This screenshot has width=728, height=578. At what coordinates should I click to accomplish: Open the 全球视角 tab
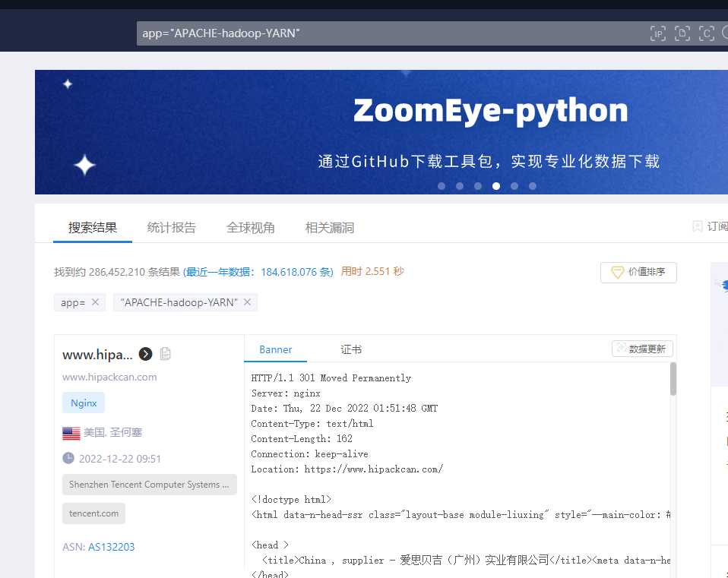[x=251, y=228]
